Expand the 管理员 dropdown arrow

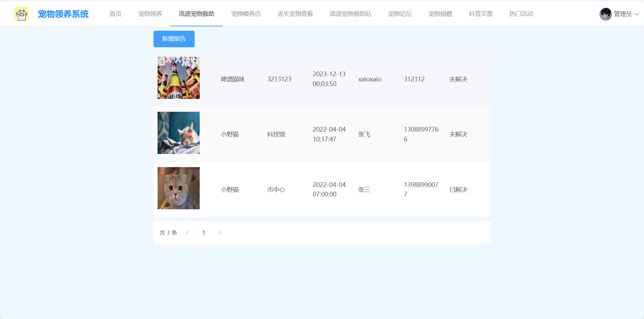(637, 14)
